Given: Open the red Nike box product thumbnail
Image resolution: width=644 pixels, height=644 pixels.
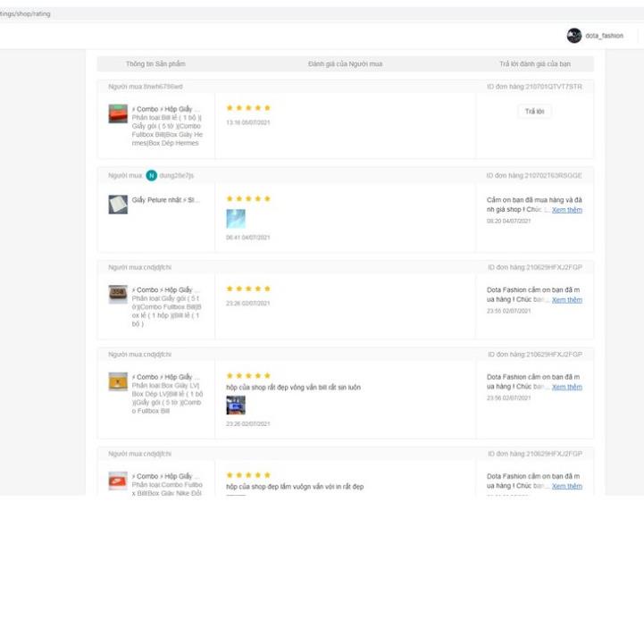Looking at the screenshot, I should 118,481.
